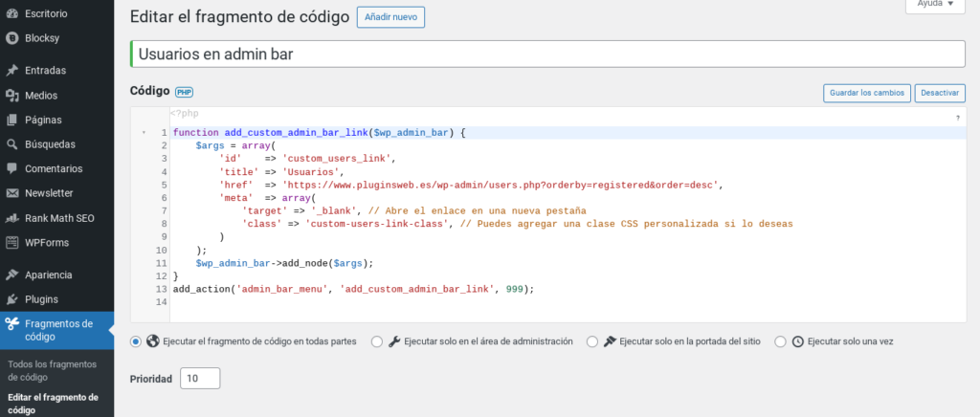Click the PHP badge next to Código
The height and width of the screenshot is (417, 980).
tap(184, 92)
